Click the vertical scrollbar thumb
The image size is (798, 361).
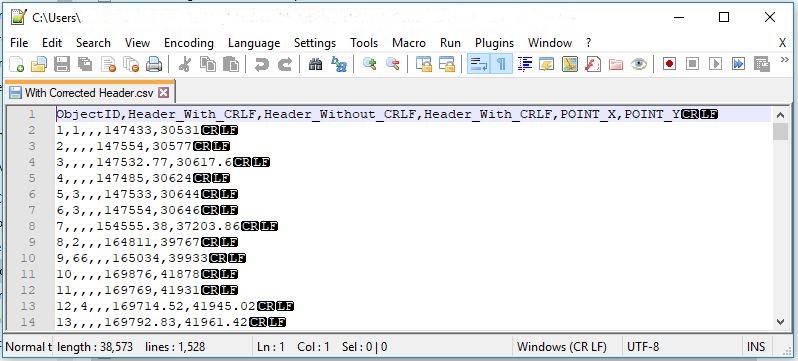pos(781,131)
